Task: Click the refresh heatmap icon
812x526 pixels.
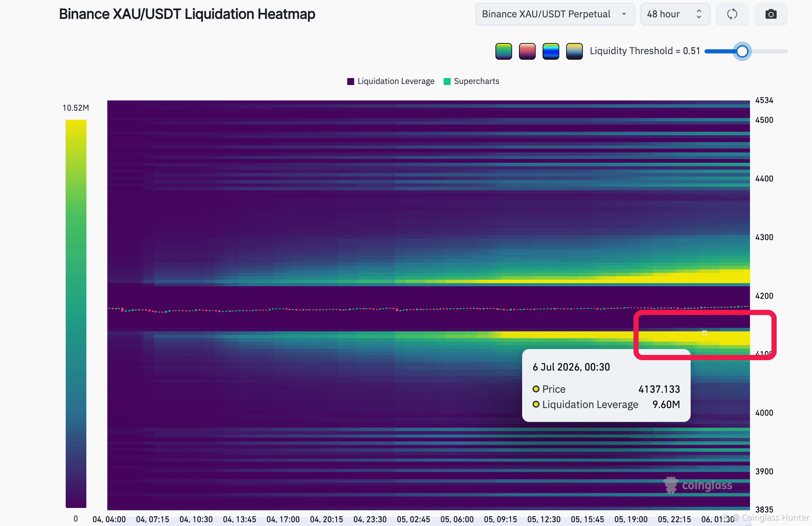Action: pyautogui.click(x=732, y=14)
